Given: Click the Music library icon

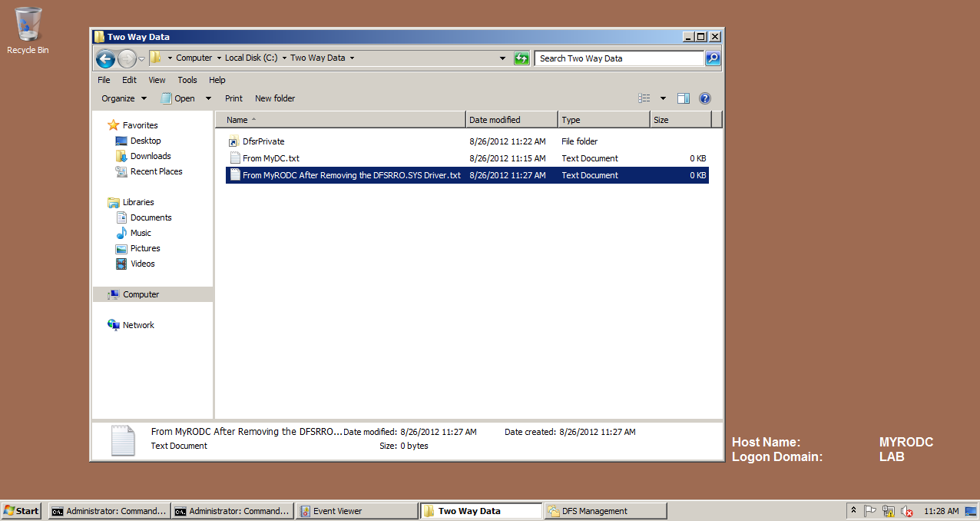Looking at the screenshot, I should tap(121, 233).
